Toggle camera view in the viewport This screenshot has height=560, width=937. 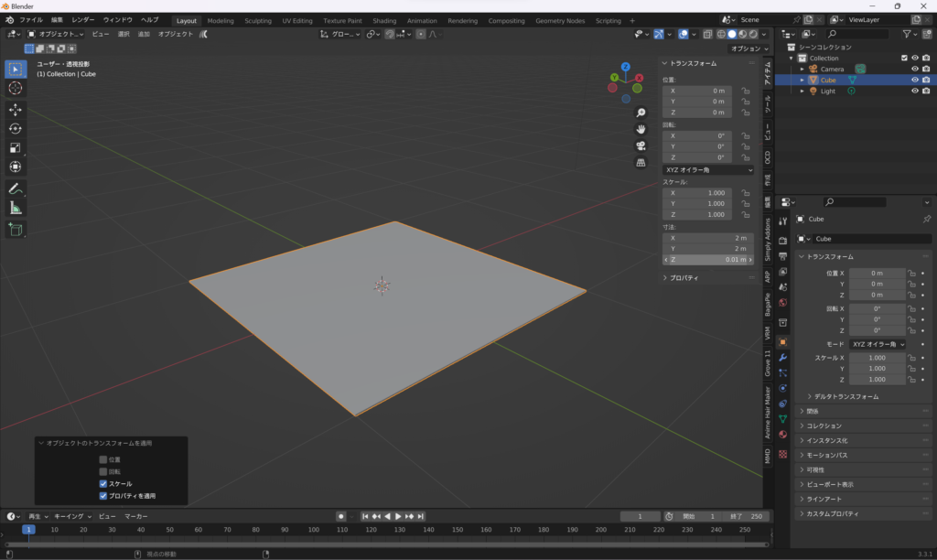pos(641,145)
